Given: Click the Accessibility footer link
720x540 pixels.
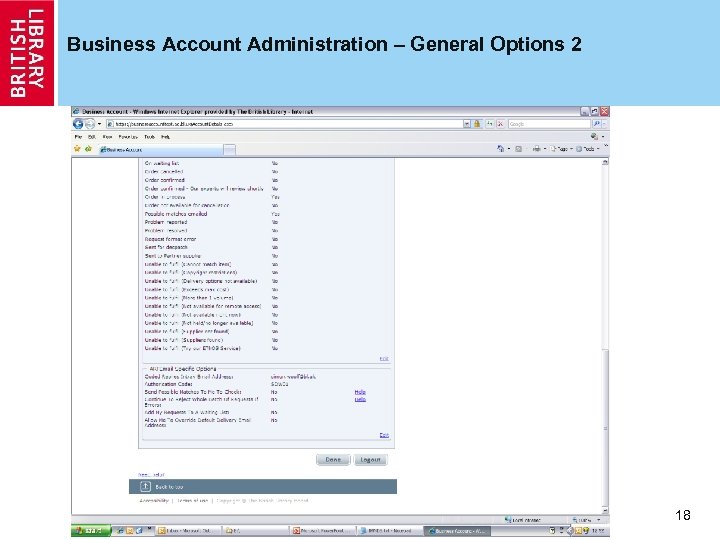Looking at the screenshot, I should click(154, 501).
